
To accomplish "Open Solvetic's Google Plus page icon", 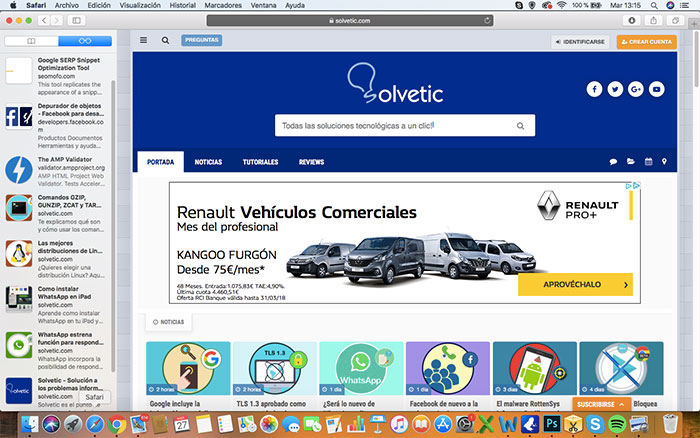I will [636, 89].
